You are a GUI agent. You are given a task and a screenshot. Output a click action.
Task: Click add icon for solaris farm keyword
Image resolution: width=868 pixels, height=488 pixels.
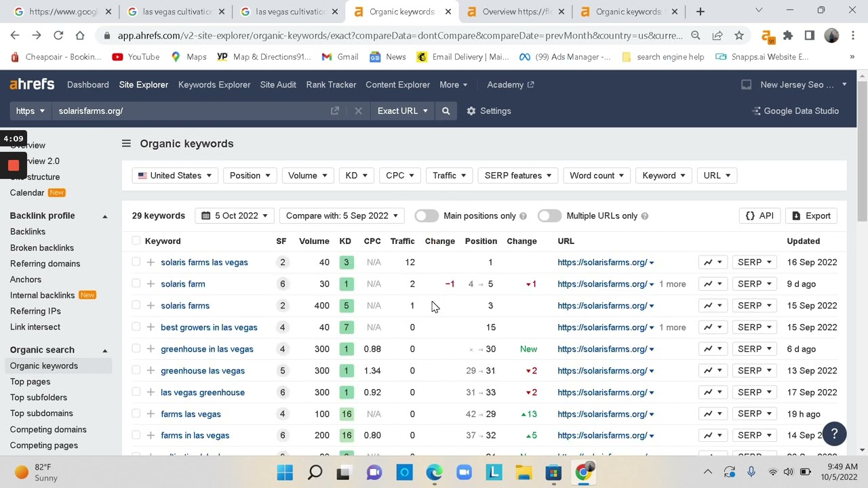coord(151,284)
